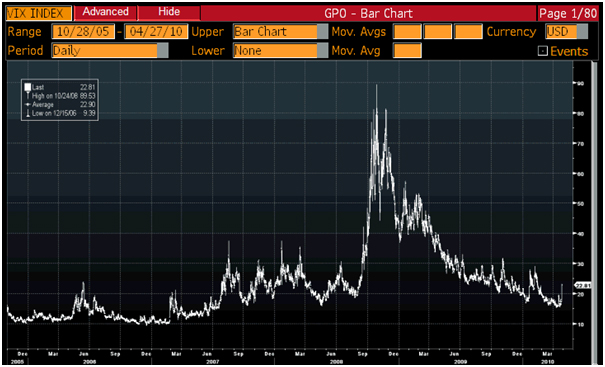Click the Currency label
Viewport: 605px width, 367px height.
tap(511, 32)
